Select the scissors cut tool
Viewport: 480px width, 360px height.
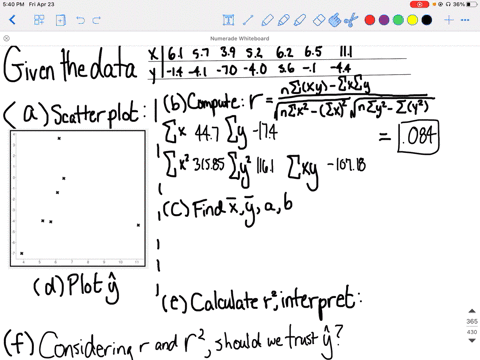[351, 20]
